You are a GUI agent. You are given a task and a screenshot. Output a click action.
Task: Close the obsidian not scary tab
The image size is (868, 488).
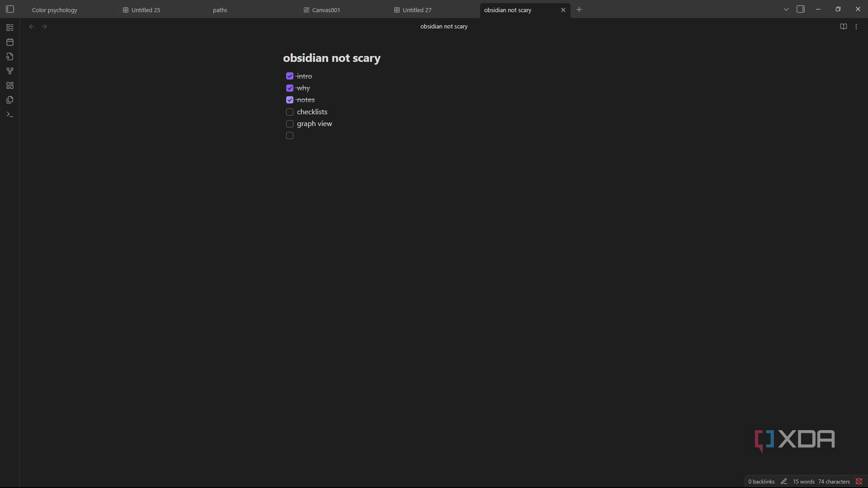pos(563,10)
